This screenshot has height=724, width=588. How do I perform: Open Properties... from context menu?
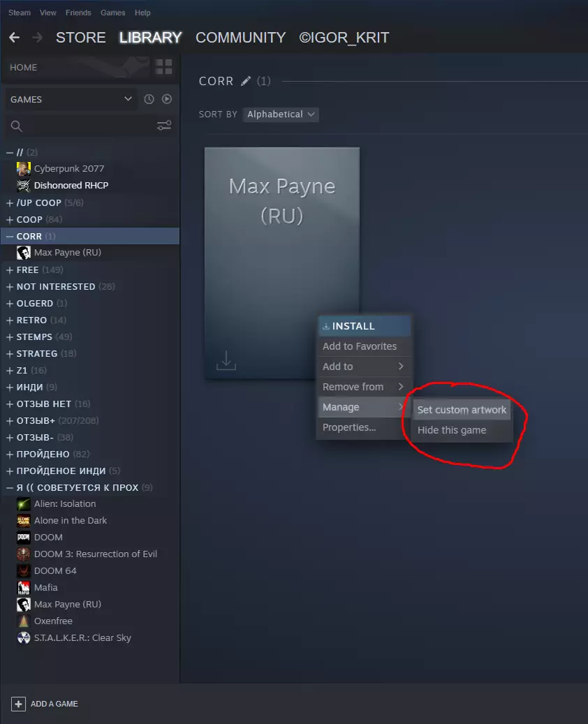tap(364, 427)
